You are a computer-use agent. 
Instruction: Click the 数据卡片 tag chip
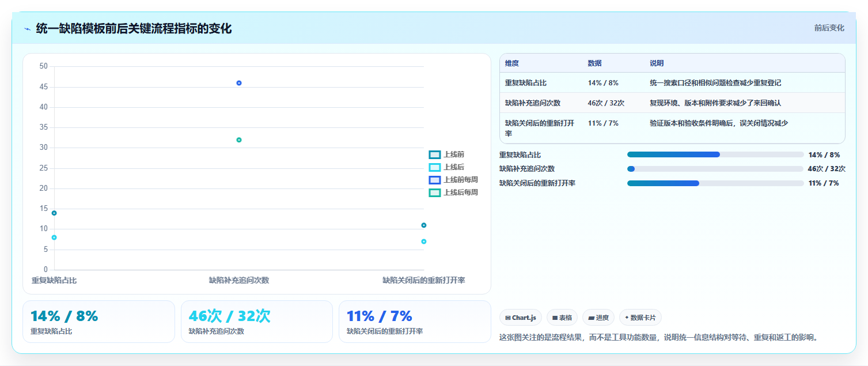[640, 318]
